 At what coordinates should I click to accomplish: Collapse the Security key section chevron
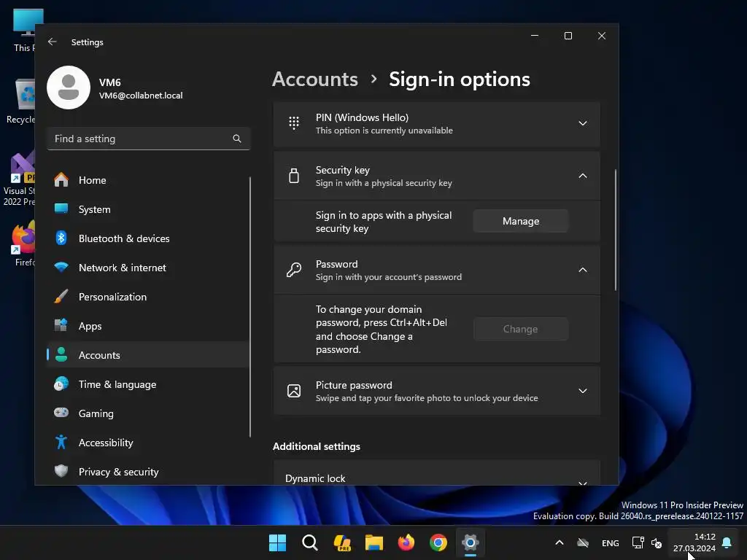(x=583, y=176)
